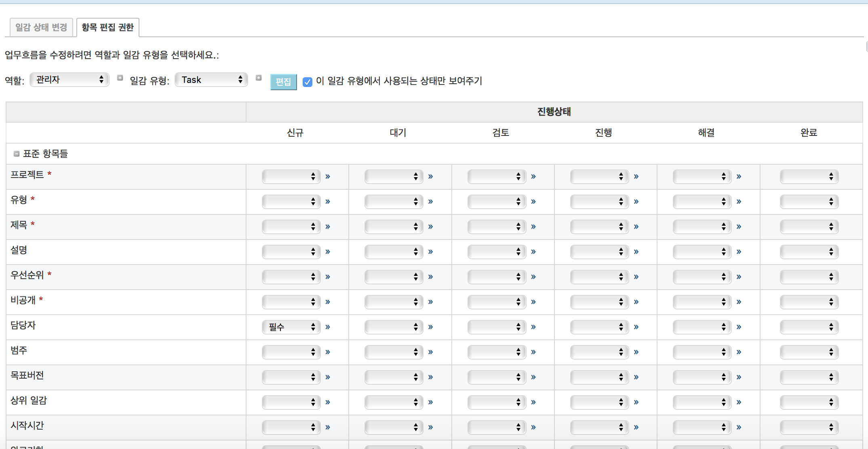This screenshot has height=449, width=868.
Task: Open 비공개 permission dropdown in 대기 column
Action: pyautogui.click(x=394, y=302)
